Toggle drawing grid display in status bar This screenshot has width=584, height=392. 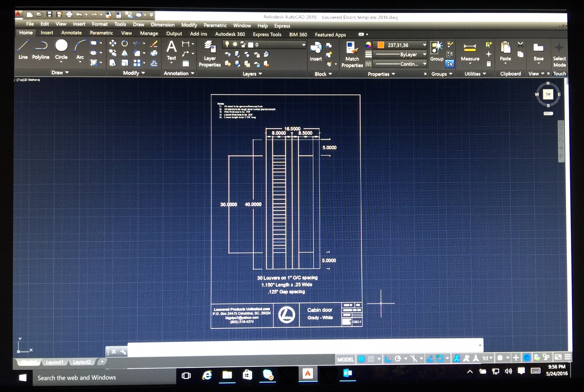(361, 359)
